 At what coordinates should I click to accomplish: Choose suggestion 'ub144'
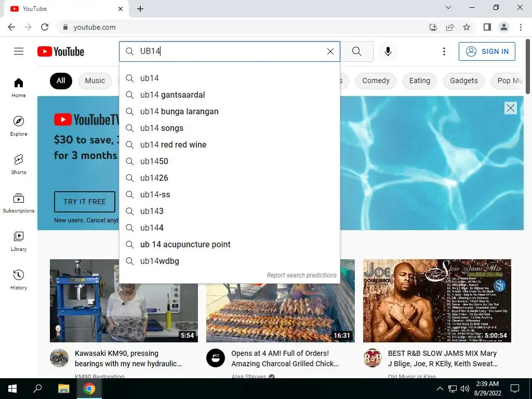pyautogui.click(x=230, y=228)
